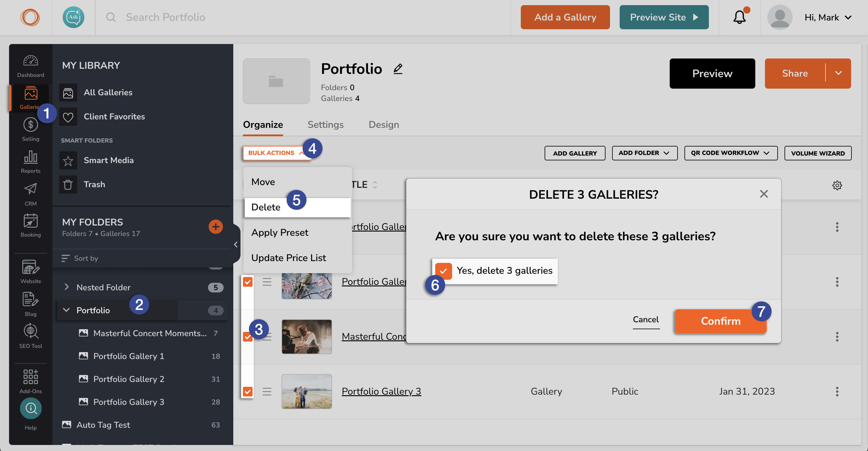Click the ADD GALLERY button

(575, 153)
